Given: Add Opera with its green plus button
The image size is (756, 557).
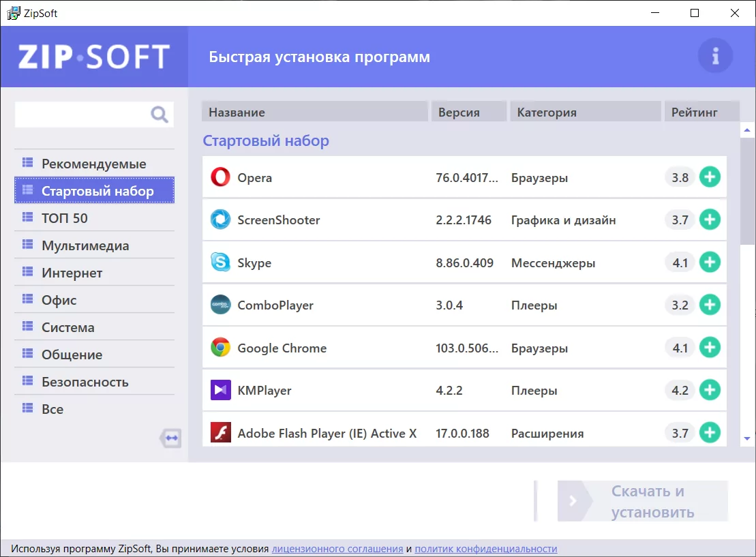Looking at the screenshot, I should point(710,177).
